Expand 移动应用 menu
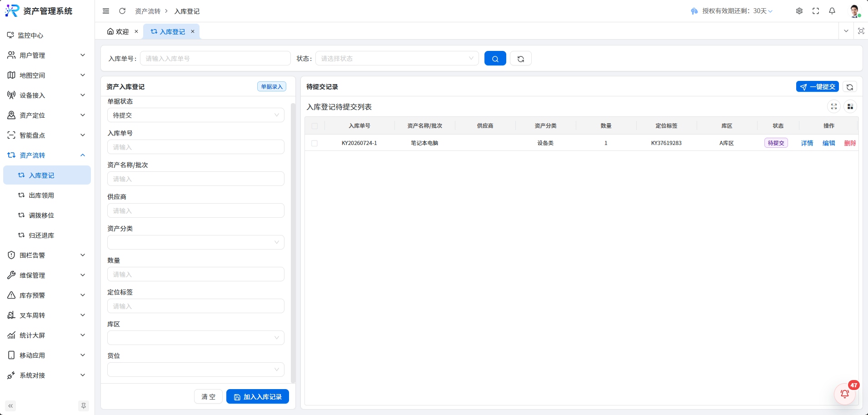Image resolution: width=868 pixels, height=415 pixels. click(x=47, y=355)
